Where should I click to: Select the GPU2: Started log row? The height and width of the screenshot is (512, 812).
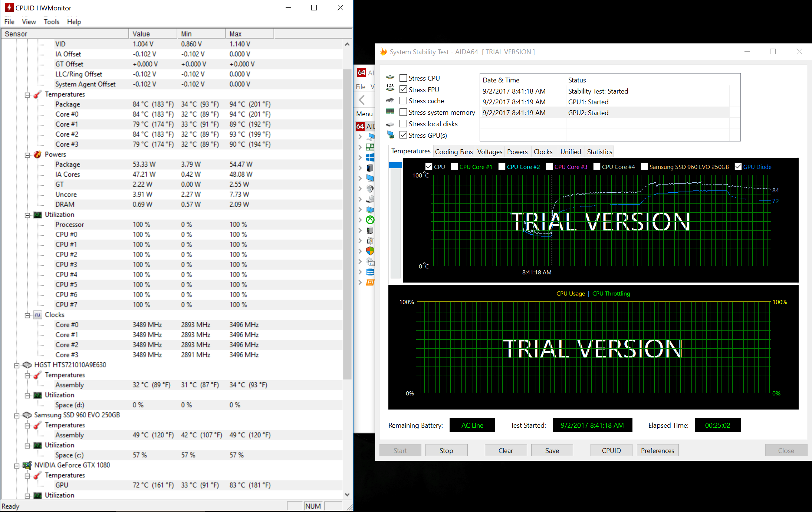click(605, 112)
